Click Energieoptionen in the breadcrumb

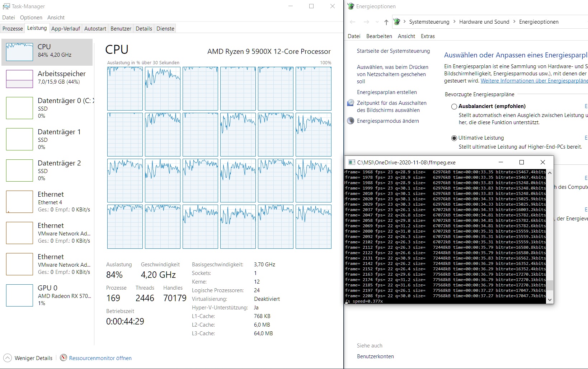[x=539, y=22]
